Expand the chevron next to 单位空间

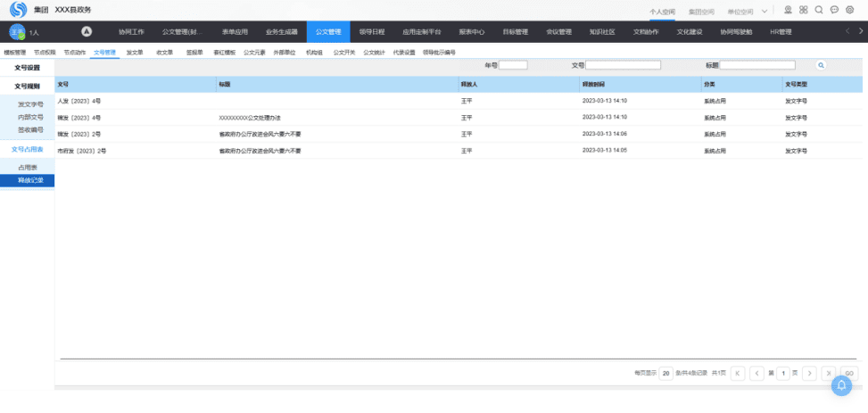coord(765,11)
